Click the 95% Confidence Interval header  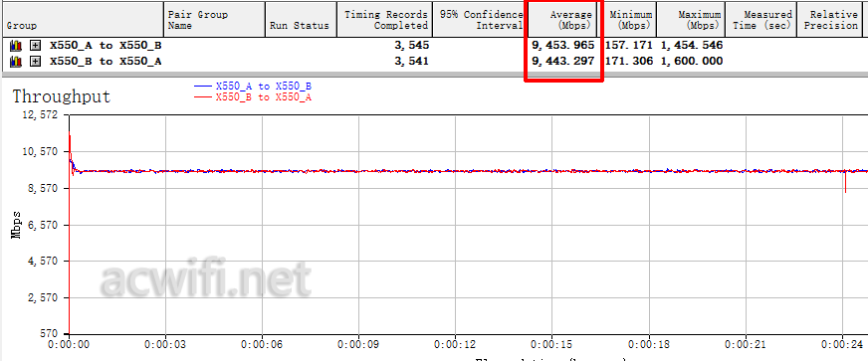click(481, 19)
